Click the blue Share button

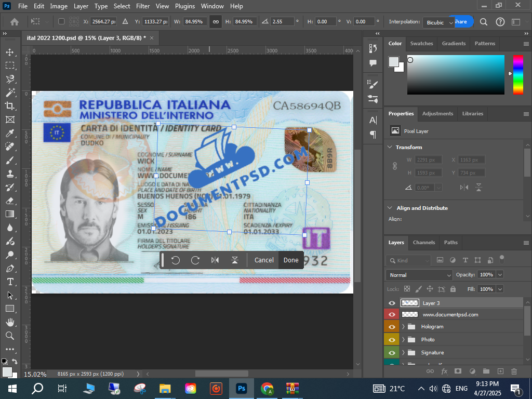(463, 22)
